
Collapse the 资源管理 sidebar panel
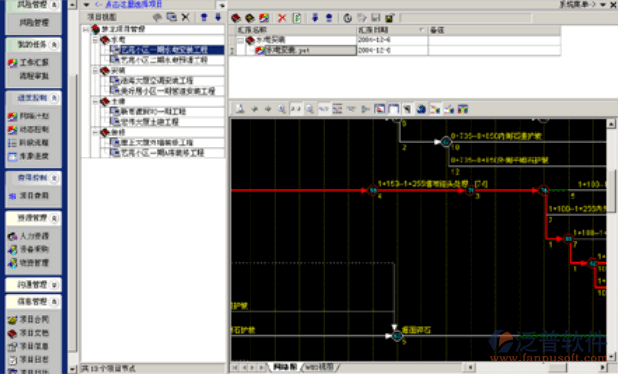click(x=54, y=218)
